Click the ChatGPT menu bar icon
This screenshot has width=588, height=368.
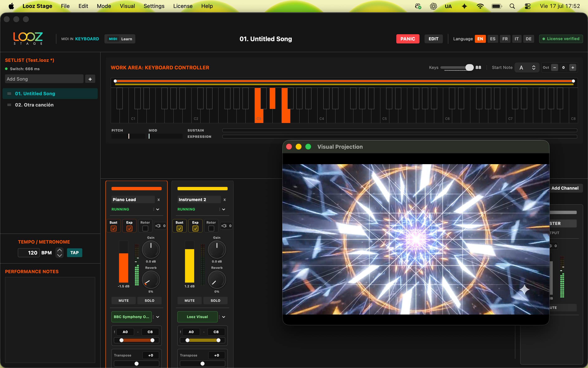(433, 6)
